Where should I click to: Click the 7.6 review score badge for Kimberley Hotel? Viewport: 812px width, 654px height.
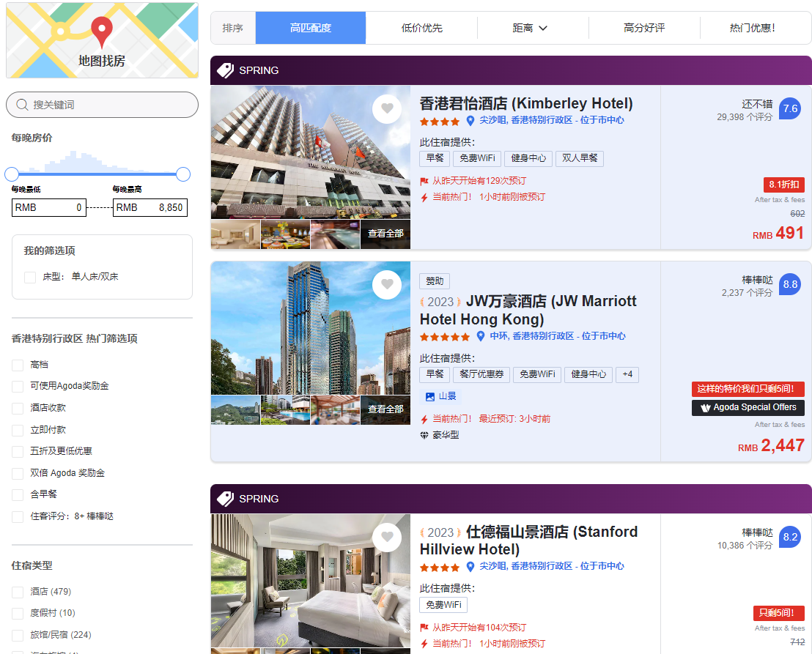(x=790, y=108)
